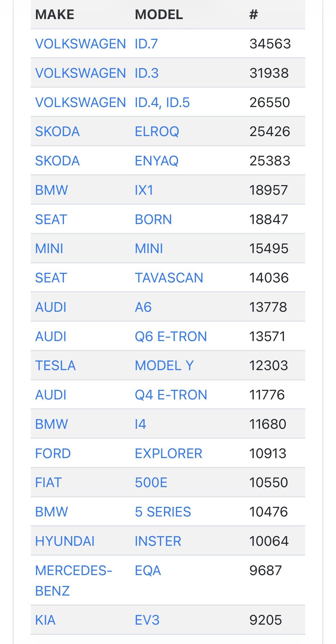Click the BMW I4 model link
The height and width of the screenshot is (644, 336).
point(140,424)
